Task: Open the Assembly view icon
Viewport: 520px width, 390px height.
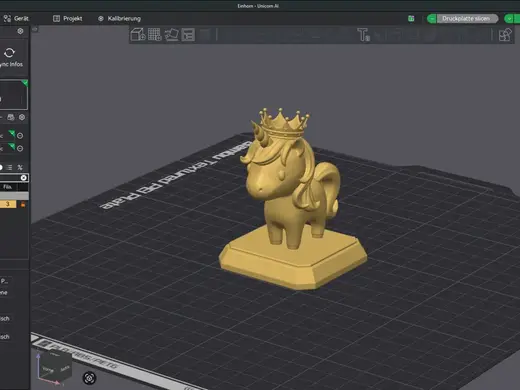Action: [505, 35]
